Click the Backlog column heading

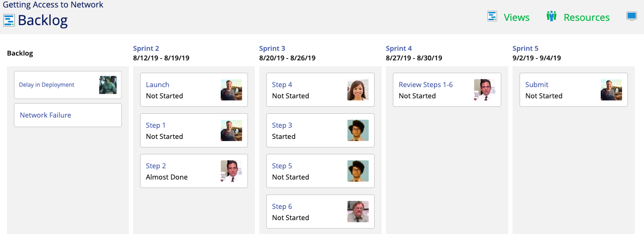[x=20, y=53]
